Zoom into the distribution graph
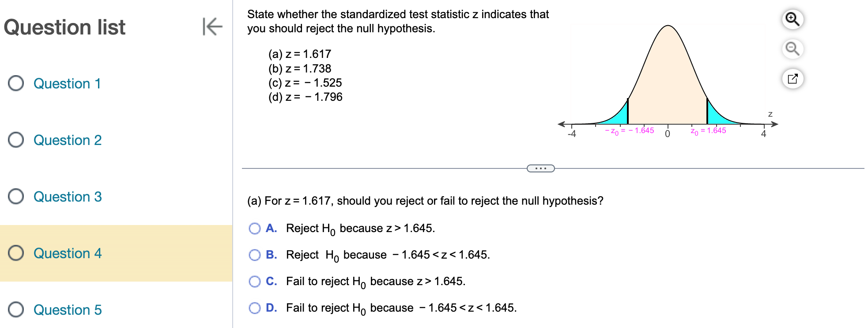The height and width of the screenshot is (328, 868). tap(792, 19)
